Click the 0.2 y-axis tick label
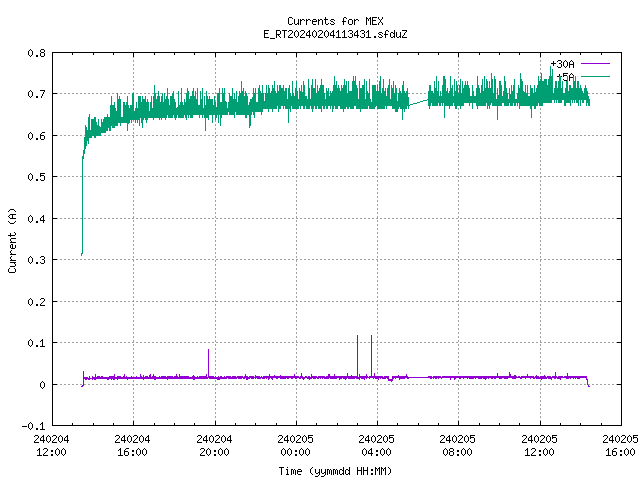 click(x=36, y=302)
